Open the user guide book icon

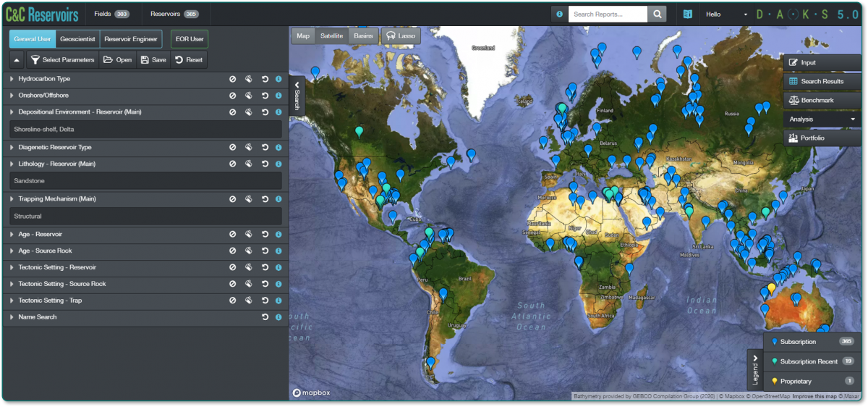(x=688, y=14)
